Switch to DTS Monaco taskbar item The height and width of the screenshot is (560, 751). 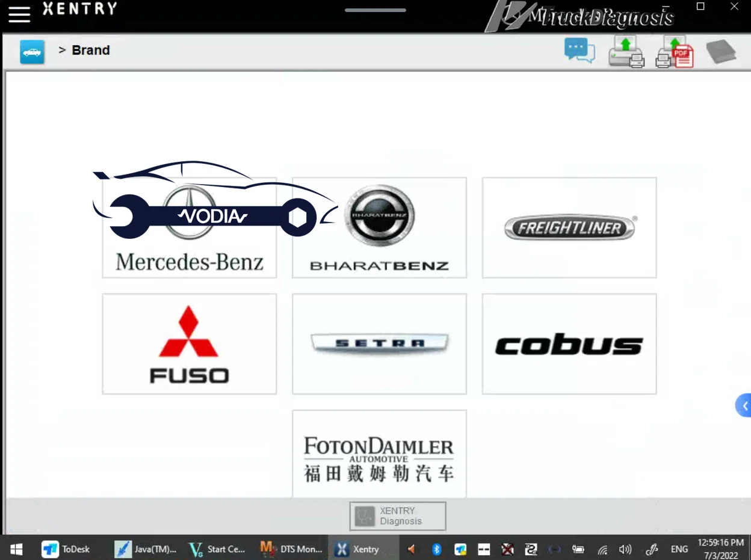pos(291,549)
